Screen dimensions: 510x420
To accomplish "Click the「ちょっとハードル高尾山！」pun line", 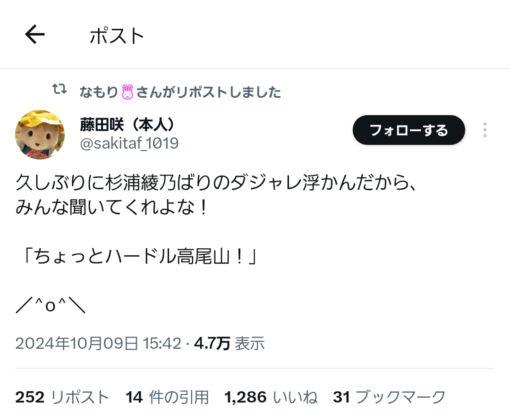I will coord(139,256).
